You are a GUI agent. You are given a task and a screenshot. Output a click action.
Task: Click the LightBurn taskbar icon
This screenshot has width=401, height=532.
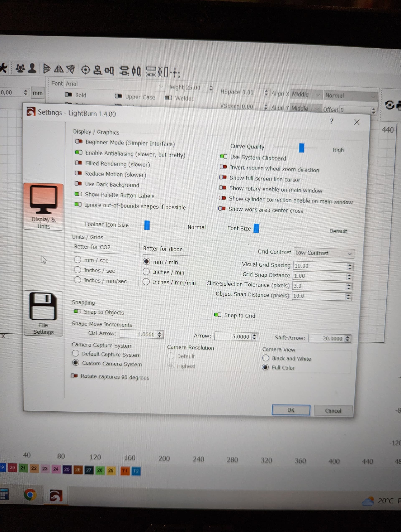56,496
